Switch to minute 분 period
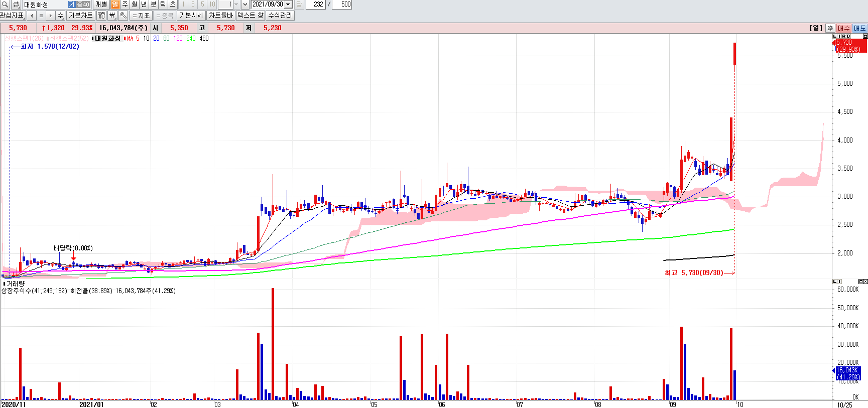This screenshot has height=408, width=868. (154, 5)
